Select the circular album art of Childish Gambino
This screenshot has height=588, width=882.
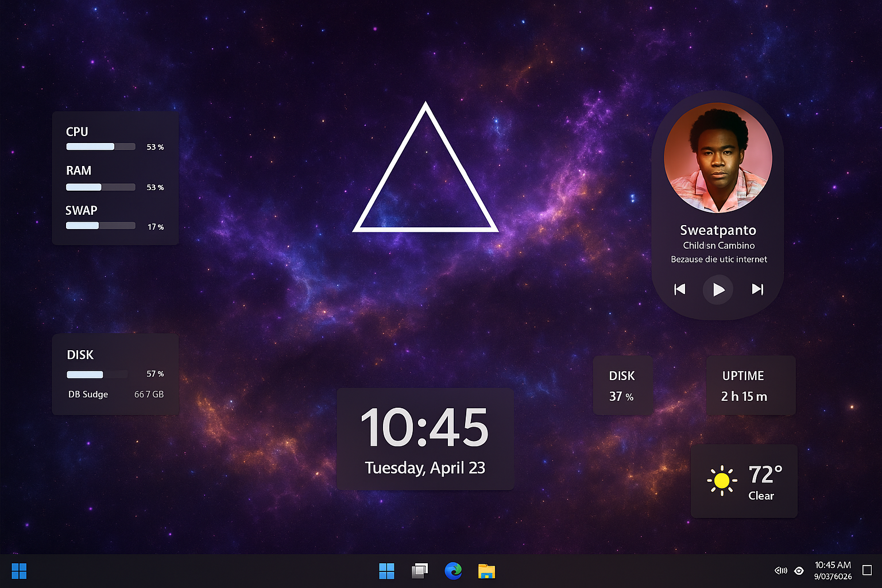tap(718, 157)
